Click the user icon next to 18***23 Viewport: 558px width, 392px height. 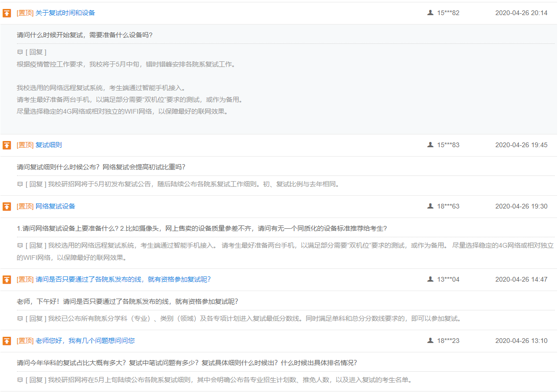(430, 341)
